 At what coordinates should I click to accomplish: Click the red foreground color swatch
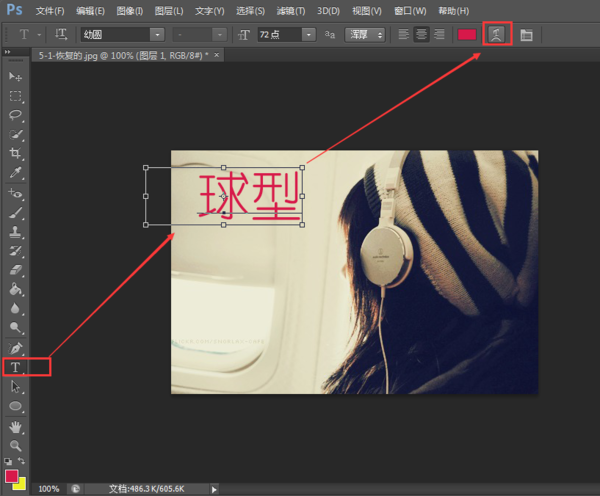11,476
